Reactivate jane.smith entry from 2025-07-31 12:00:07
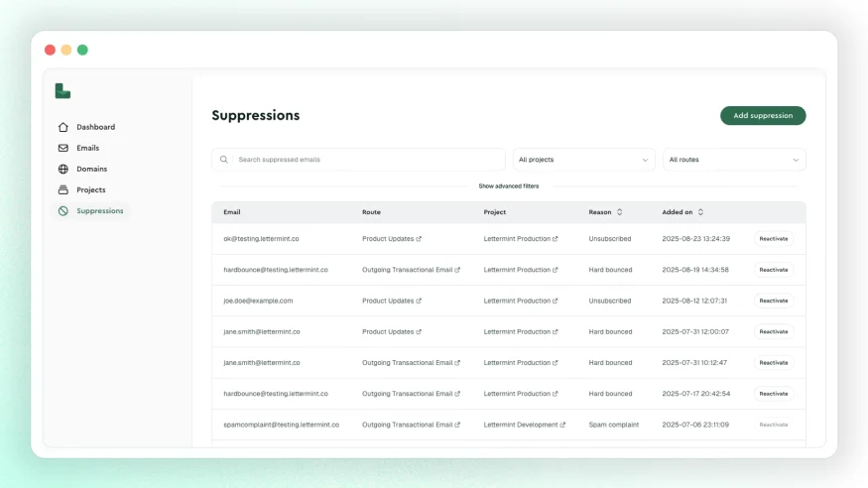The height and width of the screenshot is (488, 868). pyautogui.click(x=774, y=332)
